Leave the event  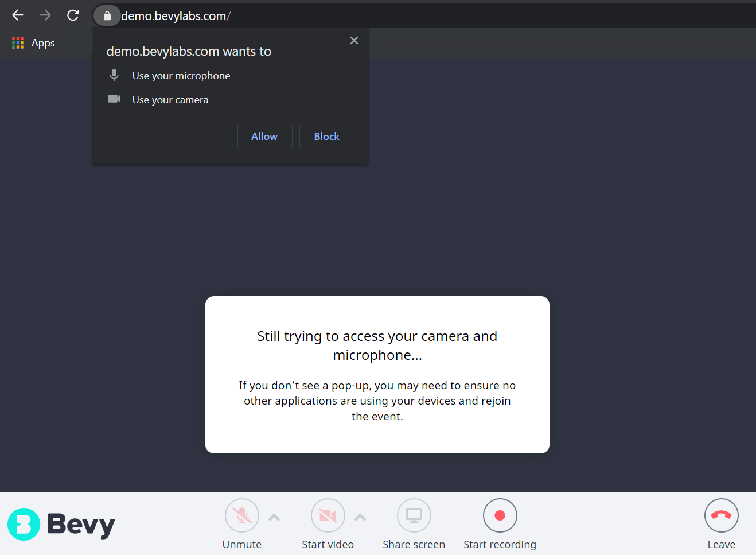coord(722,515)
